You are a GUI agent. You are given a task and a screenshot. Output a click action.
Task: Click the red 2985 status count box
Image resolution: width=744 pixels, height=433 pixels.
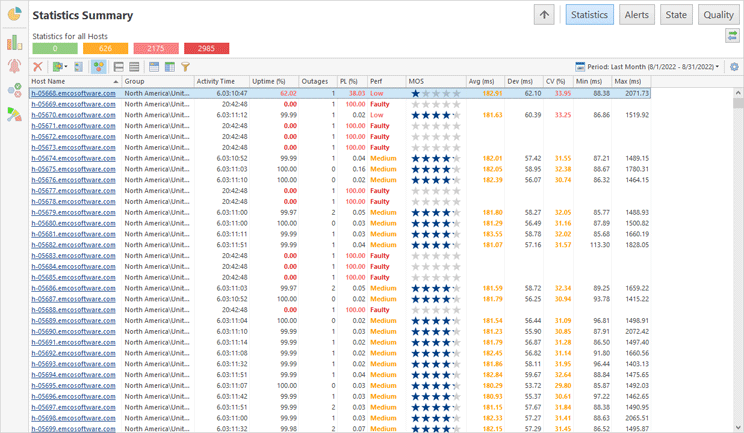click(206, 48)
